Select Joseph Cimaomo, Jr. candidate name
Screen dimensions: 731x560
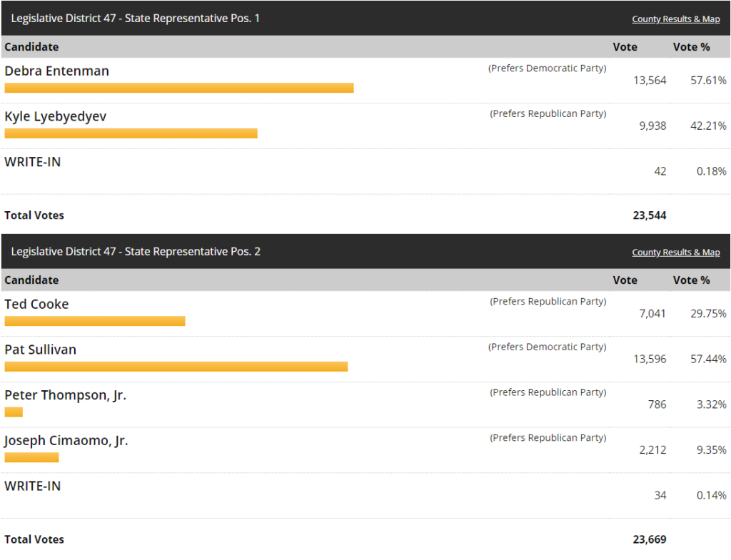(66, 441)
